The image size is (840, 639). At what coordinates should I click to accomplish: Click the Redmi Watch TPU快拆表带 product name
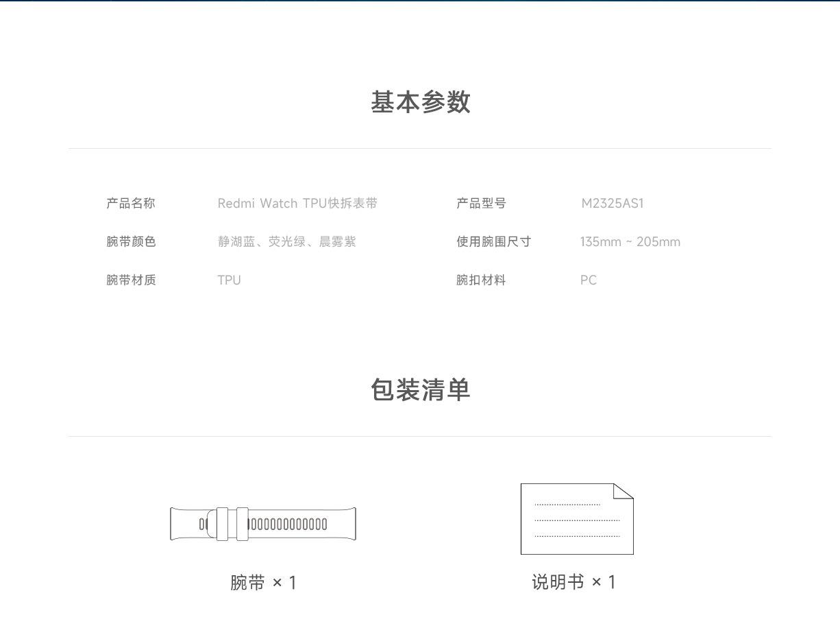(297, 204)
